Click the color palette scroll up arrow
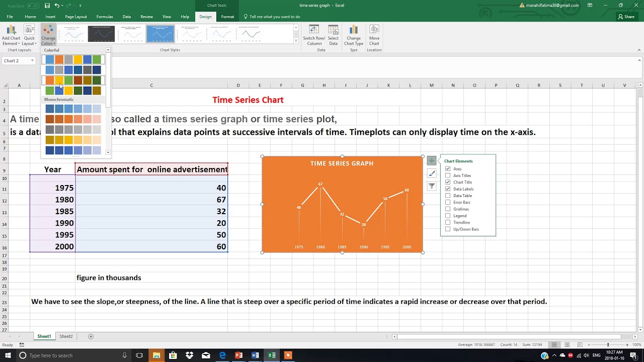This screenshot has width=644, height=362. click(108, 50)
